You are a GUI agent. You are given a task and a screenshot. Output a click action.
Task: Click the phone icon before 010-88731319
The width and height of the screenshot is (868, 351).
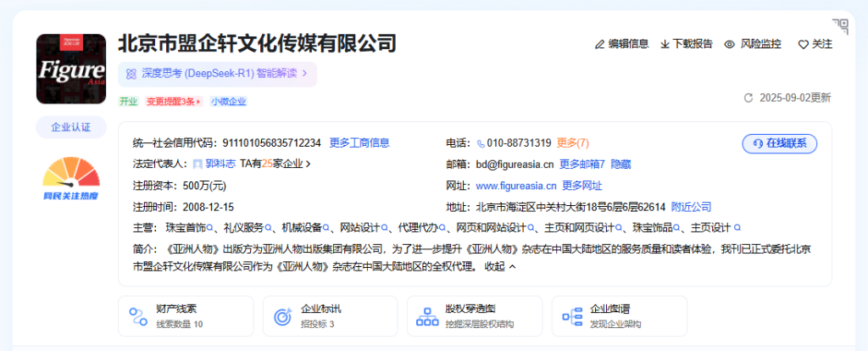[x=481, y=143]
